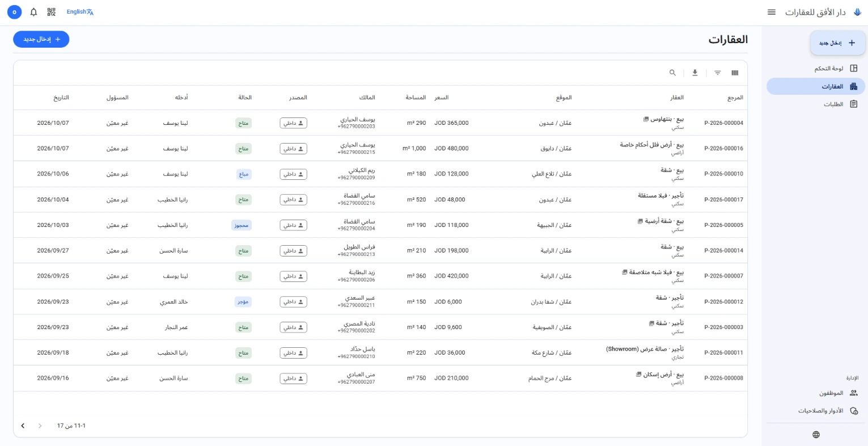Image resolution: width=868 pixels, height=446 pixels.
Task: Click location عمّان / تلاع العلي
Action: 552,174
